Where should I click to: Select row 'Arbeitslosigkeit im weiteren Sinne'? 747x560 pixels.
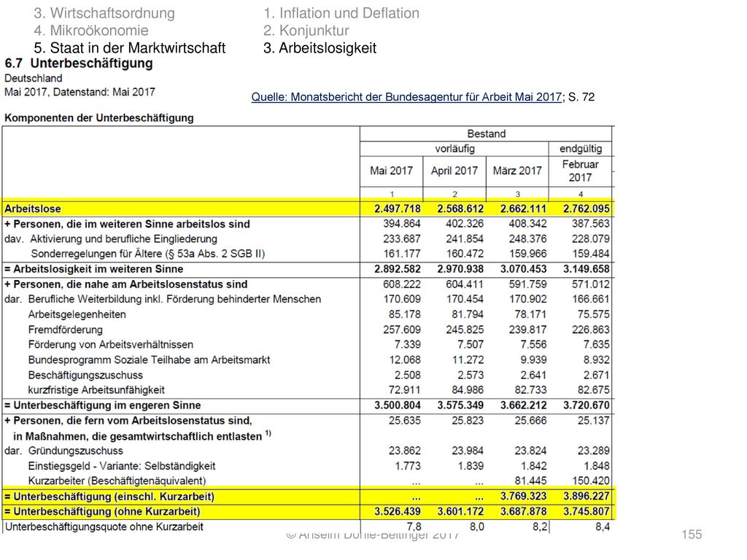pyautogui.click(x=94, y=269)
